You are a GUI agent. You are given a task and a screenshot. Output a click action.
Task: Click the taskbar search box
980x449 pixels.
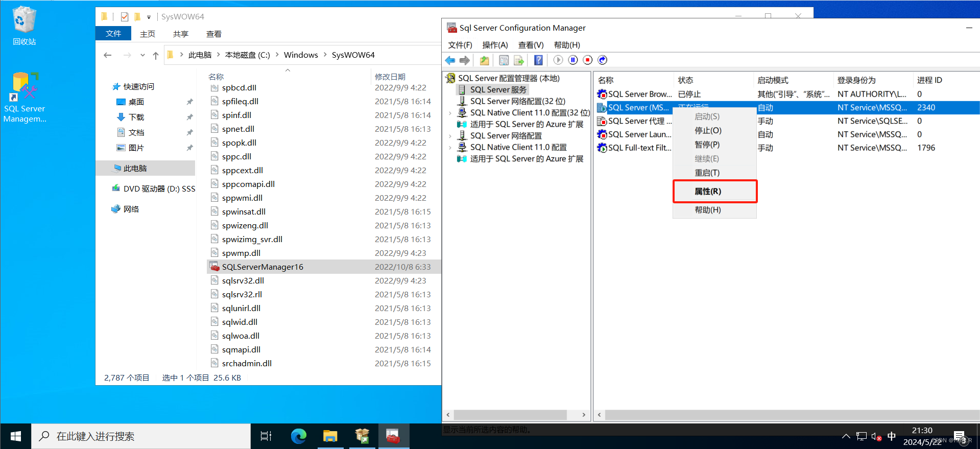click(141, 436)
